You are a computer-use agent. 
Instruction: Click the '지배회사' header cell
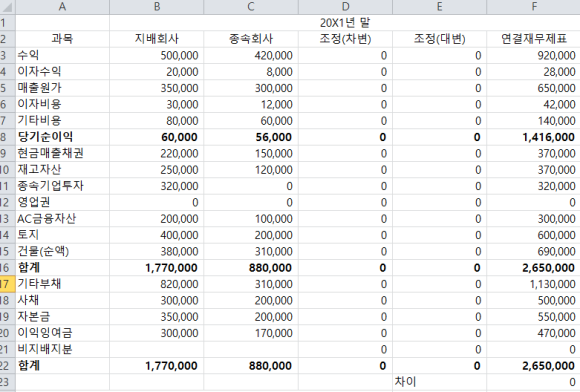point(156,39)
